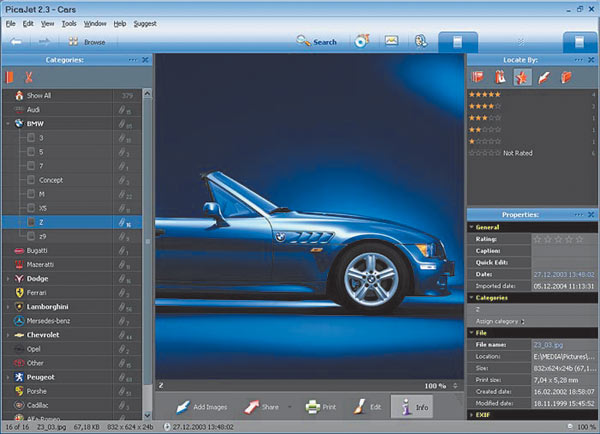Image resolution: width=600 pixels, height=434 pixels.
Task: Click the categories scrollbar up arrow
Action: click(148, 93)
